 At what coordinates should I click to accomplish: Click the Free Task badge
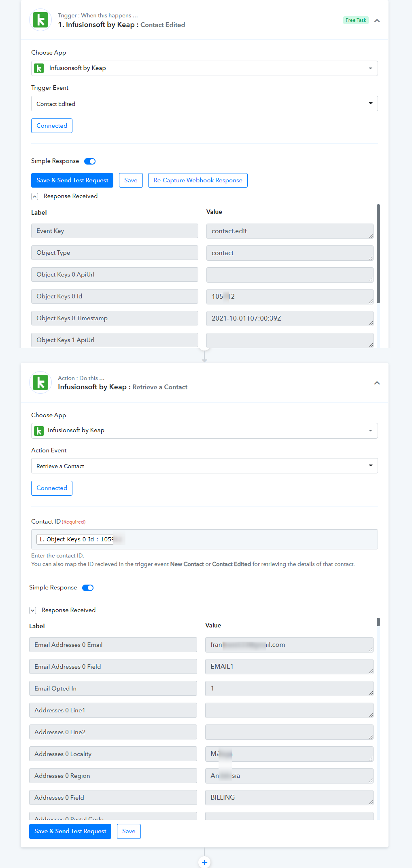pyautogui.click(x=356, y=20)
